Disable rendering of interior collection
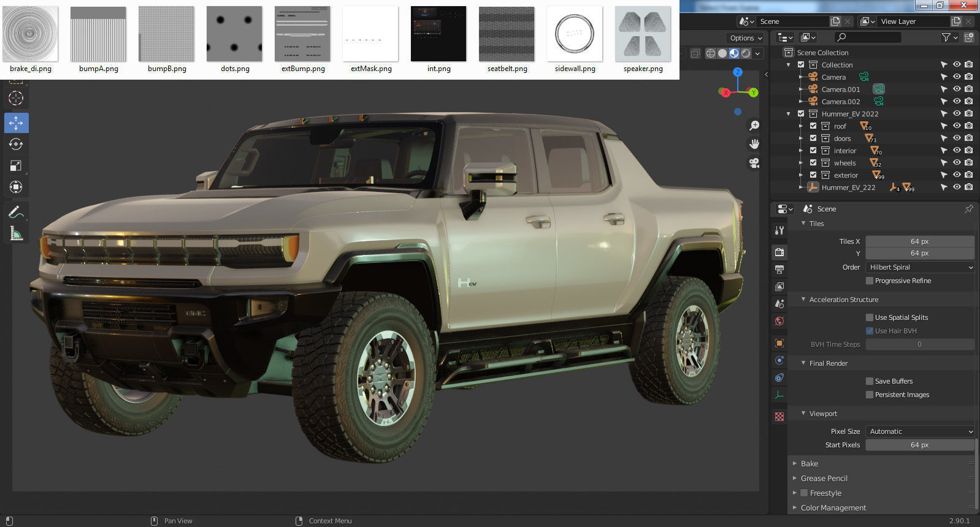Screen dimensions: 980x527 pyautogui.click(x=969, y=150)
